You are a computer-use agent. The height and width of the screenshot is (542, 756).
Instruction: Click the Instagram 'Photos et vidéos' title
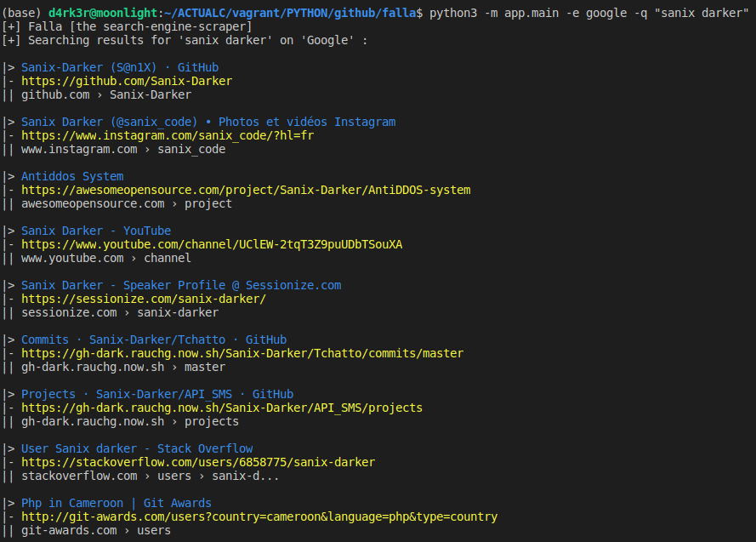pos(208,122)
